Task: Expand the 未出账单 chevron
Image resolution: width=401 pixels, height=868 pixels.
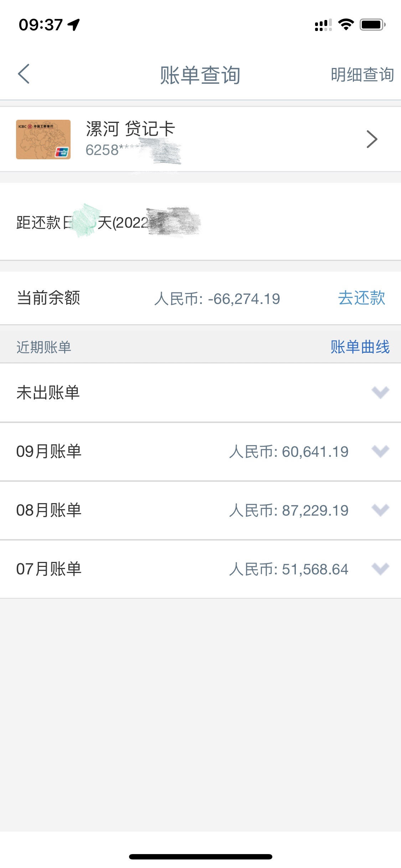Action: pos(380,392)
